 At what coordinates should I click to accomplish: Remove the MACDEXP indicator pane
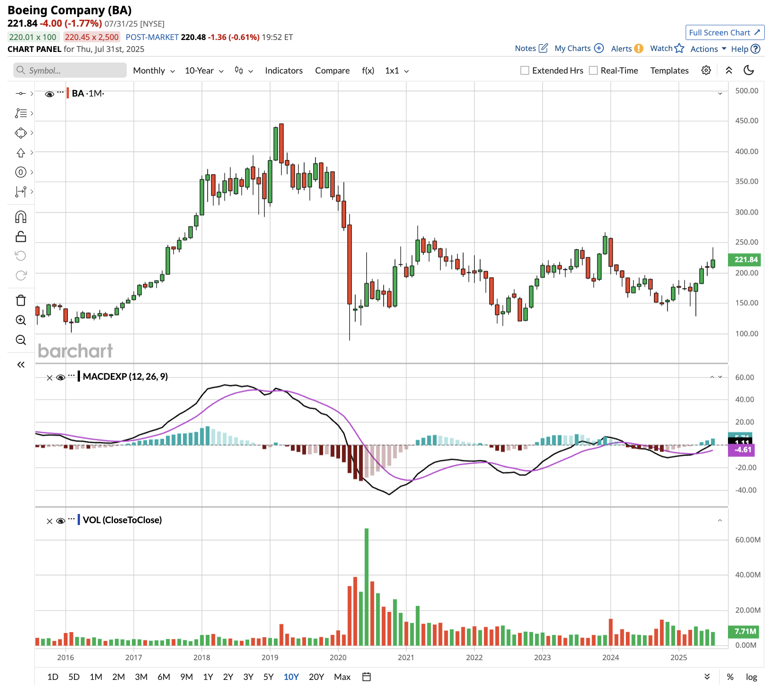point(50,377)
